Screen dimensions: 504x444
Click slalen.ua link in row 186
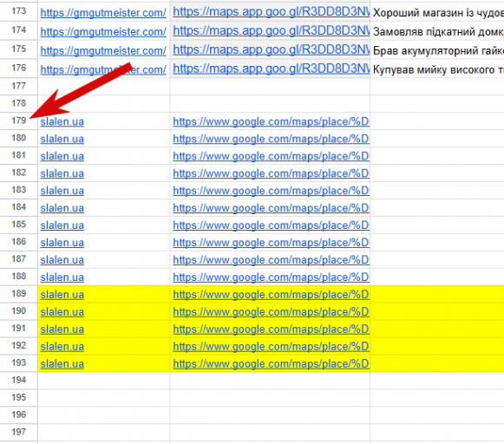pos(62,243)
